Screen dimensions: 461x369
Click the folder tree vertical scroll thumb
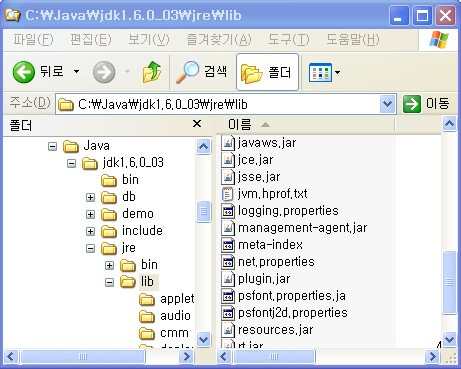pyautogui.click(x=203, y=211)
